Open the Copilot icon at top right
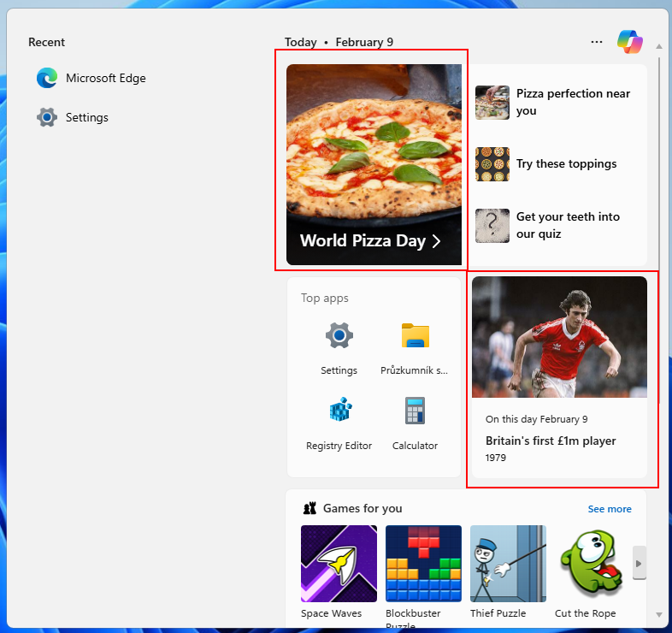The width and height of the screenshot is (672, 633). pyautogui.click(x=629, y=41)
